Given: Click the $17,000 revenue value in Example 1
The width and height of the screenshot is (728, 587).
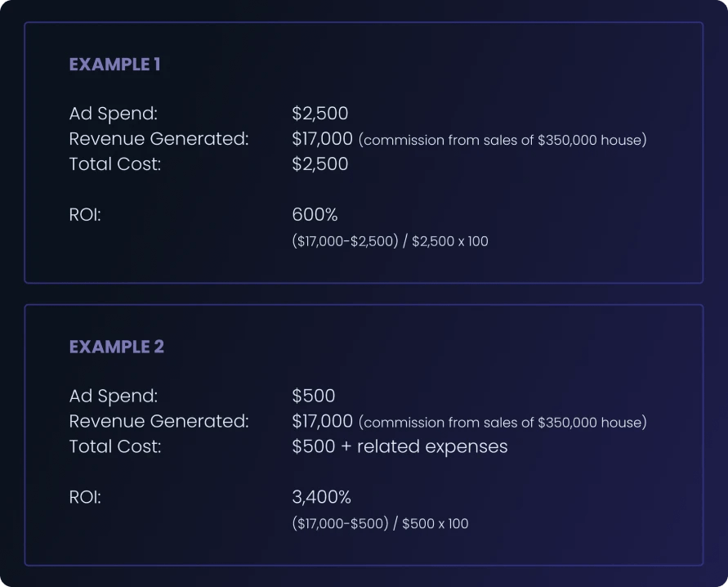Looking at the screenshot, I should (322, 139).
